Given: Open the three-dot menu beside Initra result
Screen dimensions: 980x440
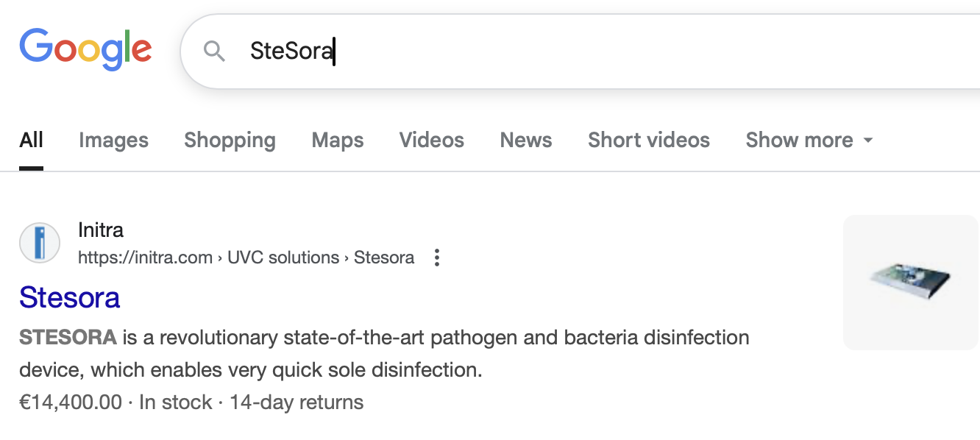Looking at the screenshot, I should point(437,258).
